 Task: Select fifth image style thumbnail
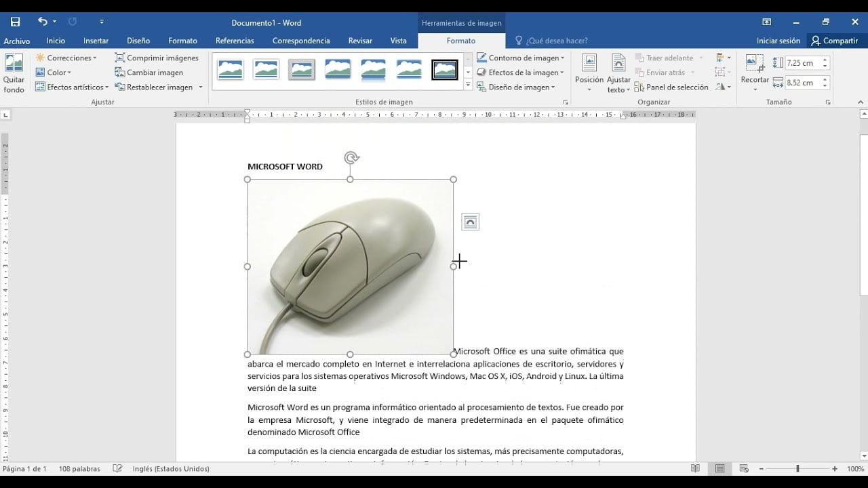point(373,69)
